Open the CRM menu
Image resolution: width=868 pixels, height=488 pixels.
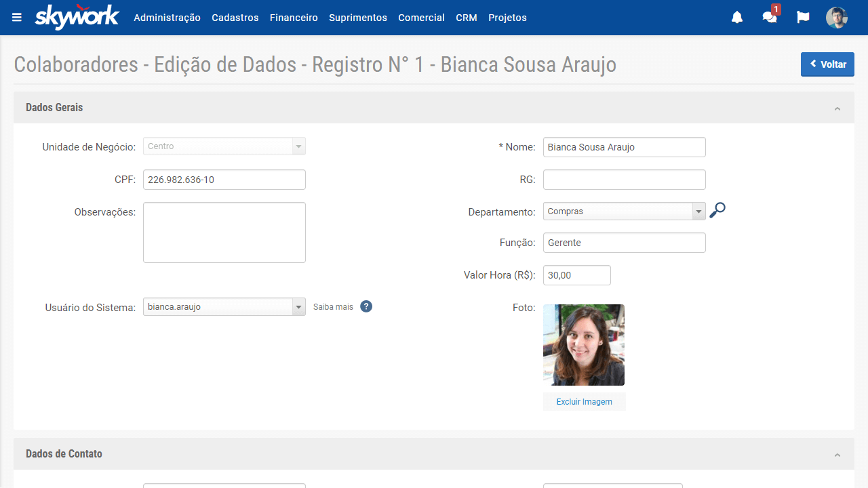click(467, 18)
